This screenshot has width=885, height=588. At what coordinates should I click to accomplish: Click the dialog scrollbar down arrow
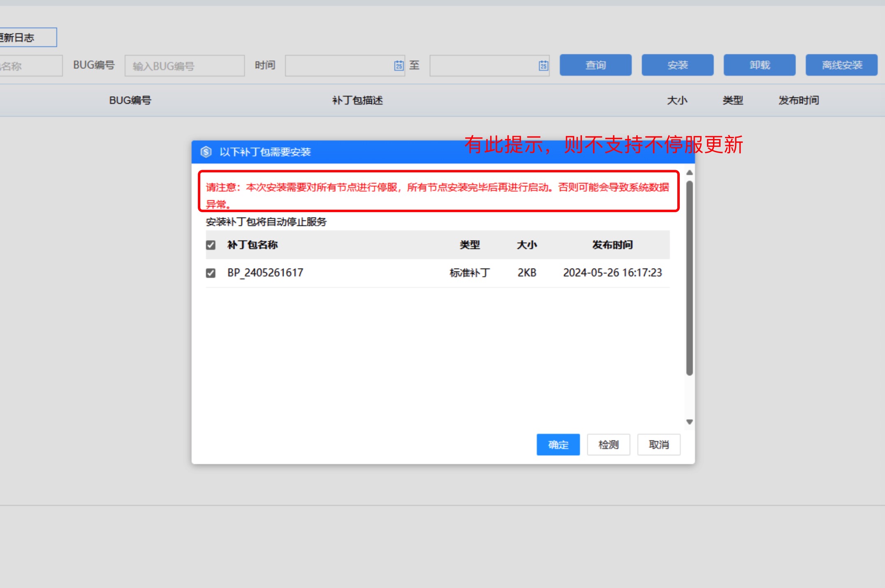pos(690,422)
